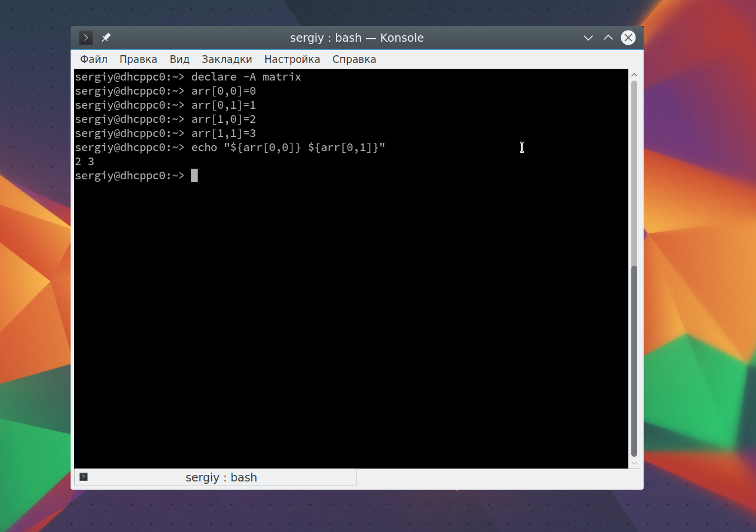Maximize the Konsole window with the up chevron
This screenshot has height=532, width=756.
pos(608,38)
